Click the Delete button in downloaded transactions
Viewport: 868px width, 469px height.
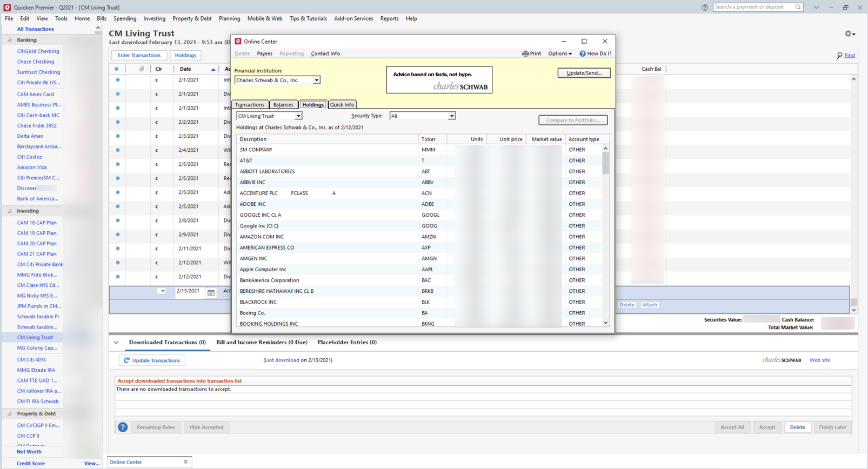797,427
